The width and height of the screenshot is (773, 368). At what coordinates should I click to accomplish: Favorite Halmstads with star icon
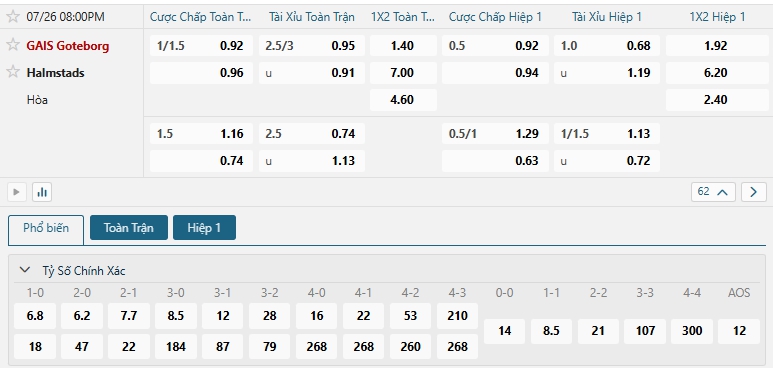pos(13,72)
